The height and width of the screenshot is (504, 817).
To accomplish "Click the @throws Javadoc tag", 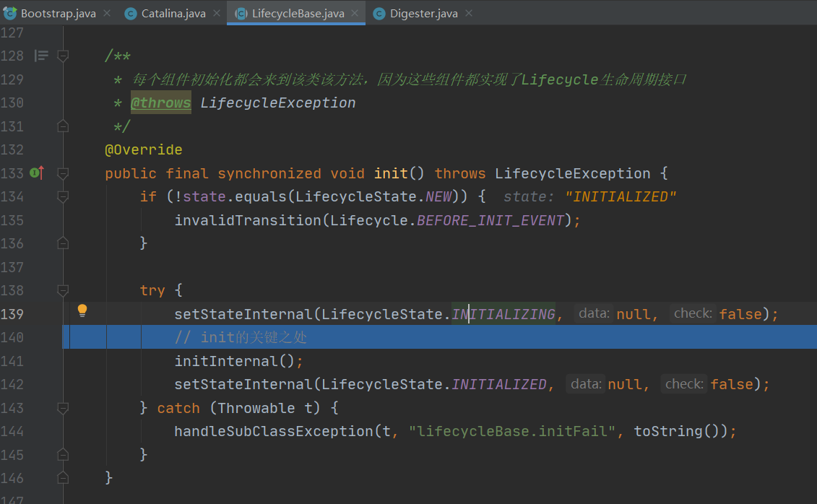I will [x=161, y=103].
